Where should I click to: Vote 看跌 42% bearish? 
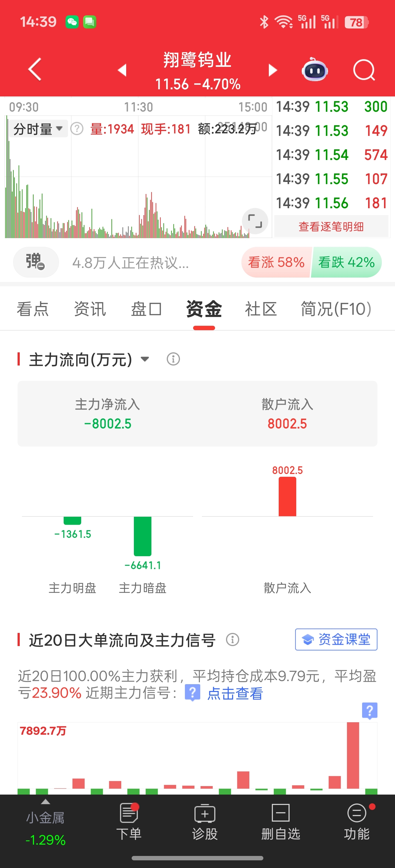point(346,262)
